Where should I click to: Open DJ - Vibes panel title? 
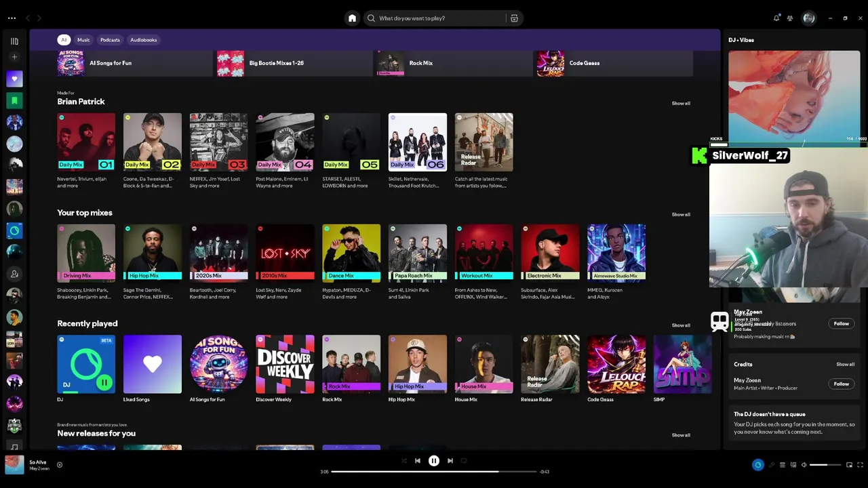(x=741, y=40)
